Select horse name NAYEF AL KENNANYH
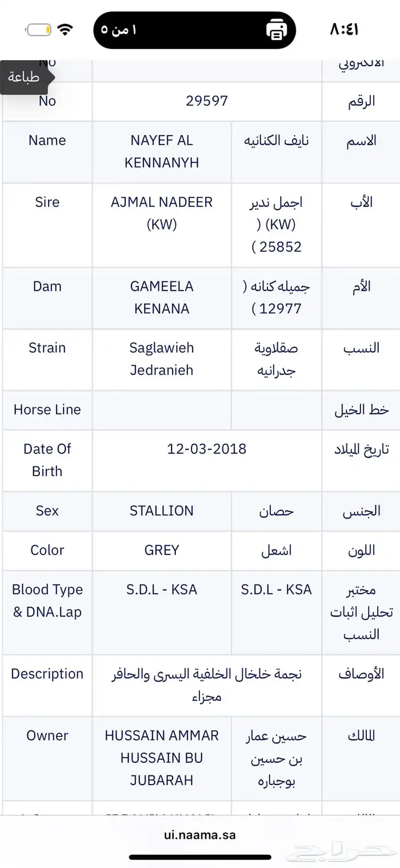Viewport: 400px width, 868px height. coord(161,151)
